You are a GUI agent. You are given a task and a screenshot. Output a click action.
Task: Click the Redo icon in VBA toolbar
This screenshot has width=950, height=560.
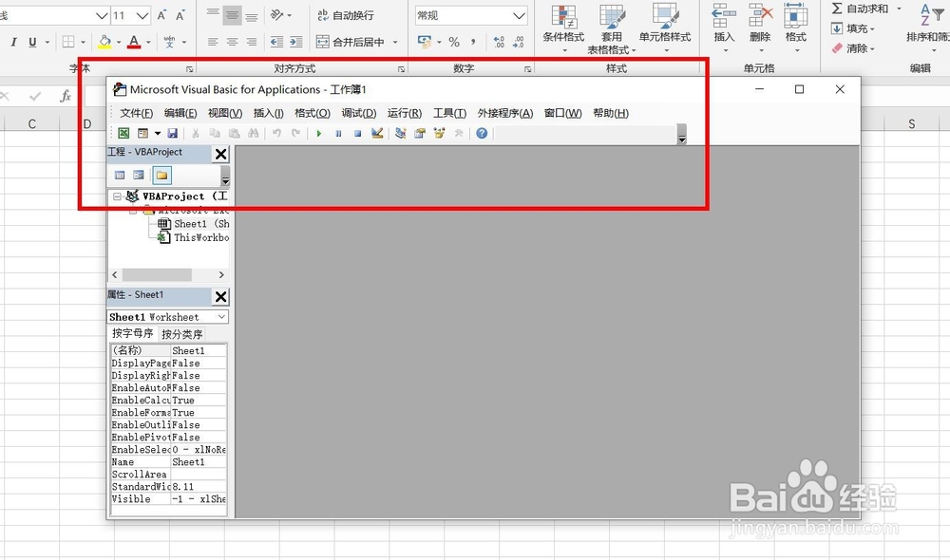(x=295, y=133)
